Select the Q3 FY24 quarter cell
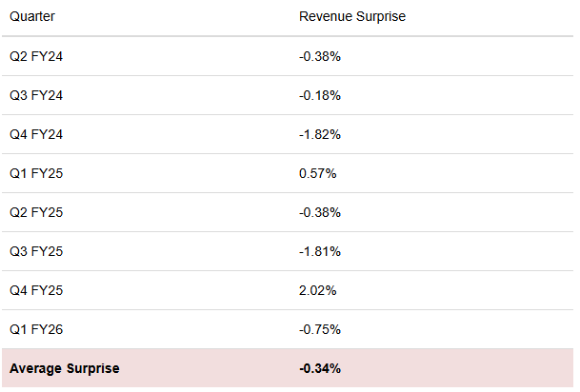This screenshot has height=392, width=580. click(36, 95)
